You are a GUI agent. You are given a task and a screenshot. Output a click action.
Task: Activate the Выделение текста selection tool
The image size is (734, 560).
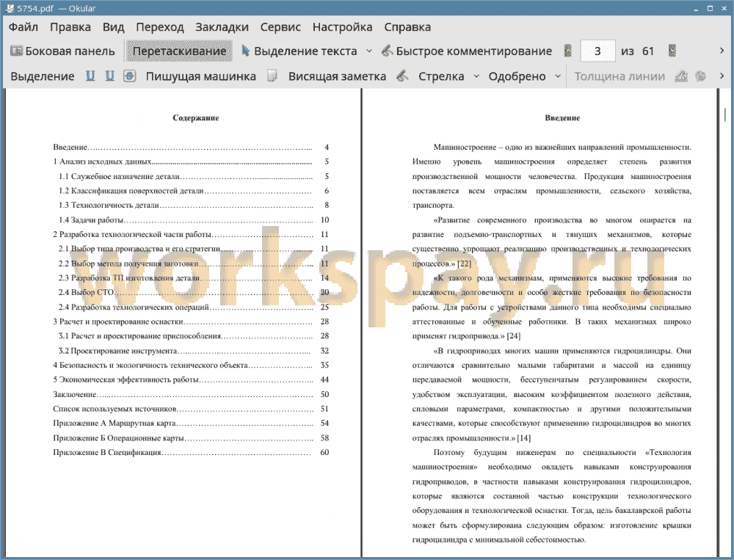pos(299,51)
